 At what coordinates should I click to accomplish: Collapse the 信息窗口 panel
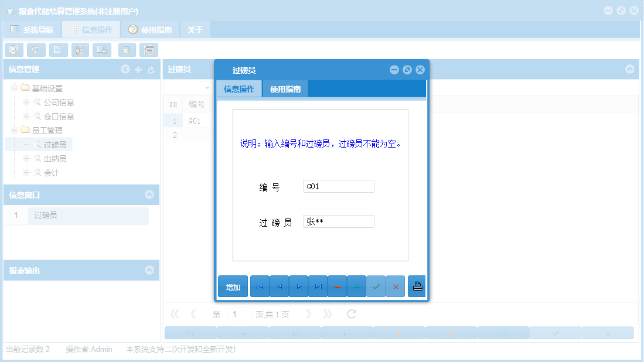click(x=150, y=195)
